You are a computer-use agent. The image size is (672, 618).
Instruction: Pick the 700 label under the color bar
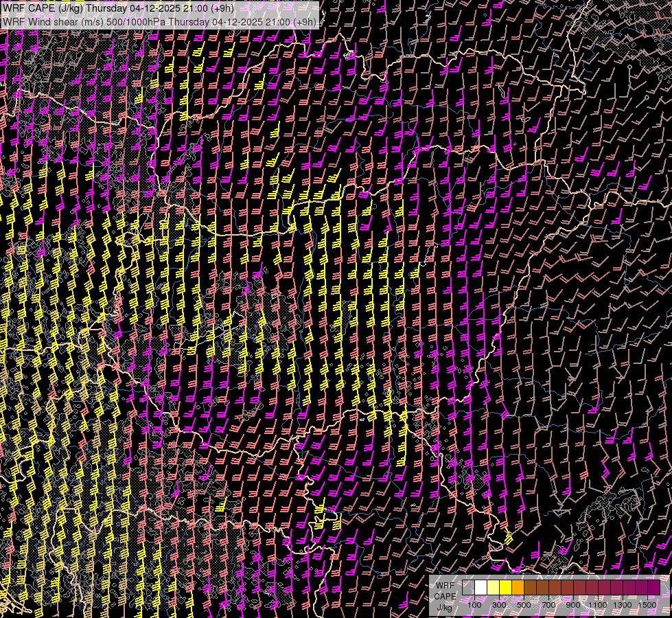[x=548, y=605]
